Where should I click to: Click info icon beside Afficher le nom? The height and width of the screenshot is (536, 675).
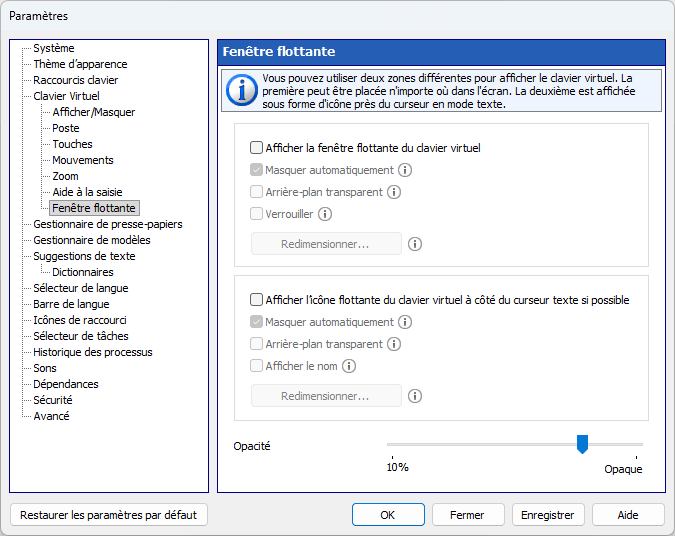point(349,366)
